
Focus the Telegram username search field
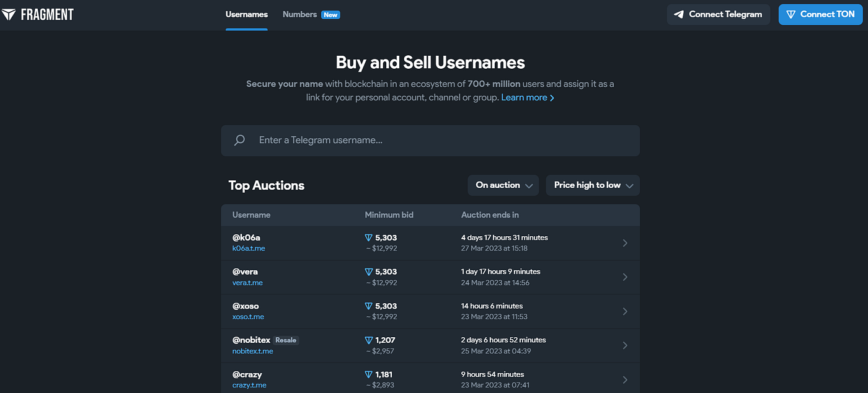click(x=430, y=141)
